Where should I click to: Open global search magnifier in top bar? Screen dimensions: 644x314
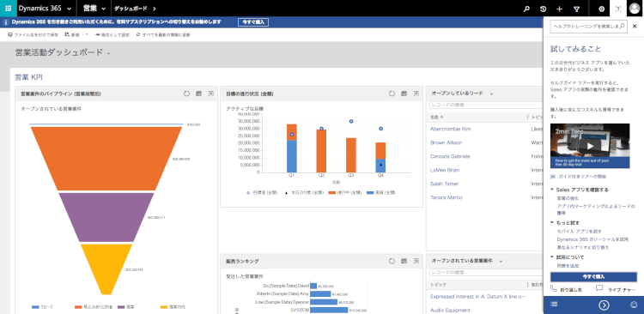[x=526, y=9]
